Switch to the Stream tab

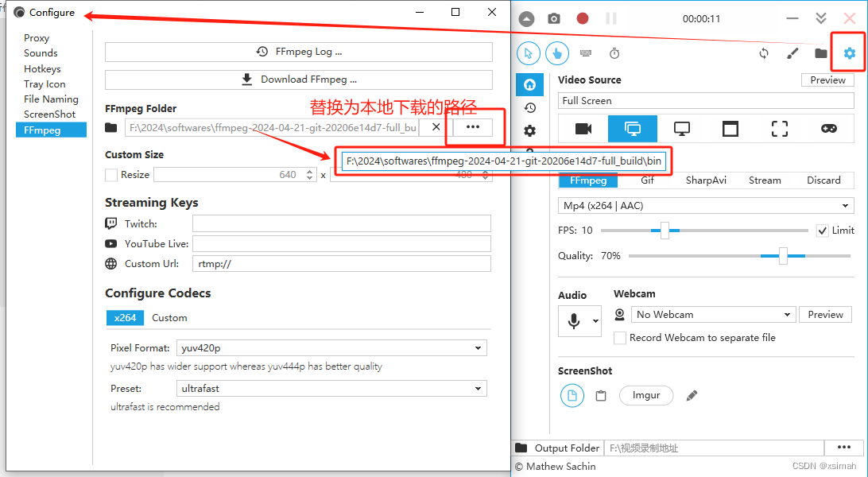[x=765, y=180]
